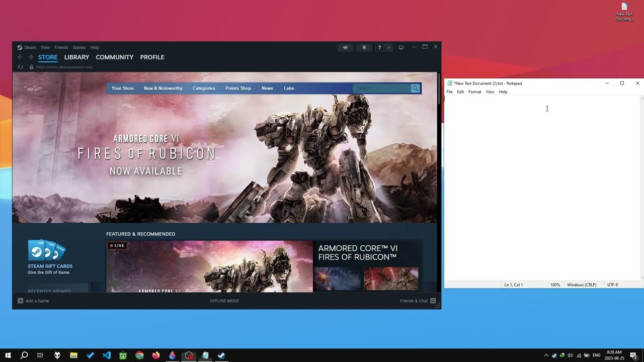Switch to the PROFILE tab

152,57
